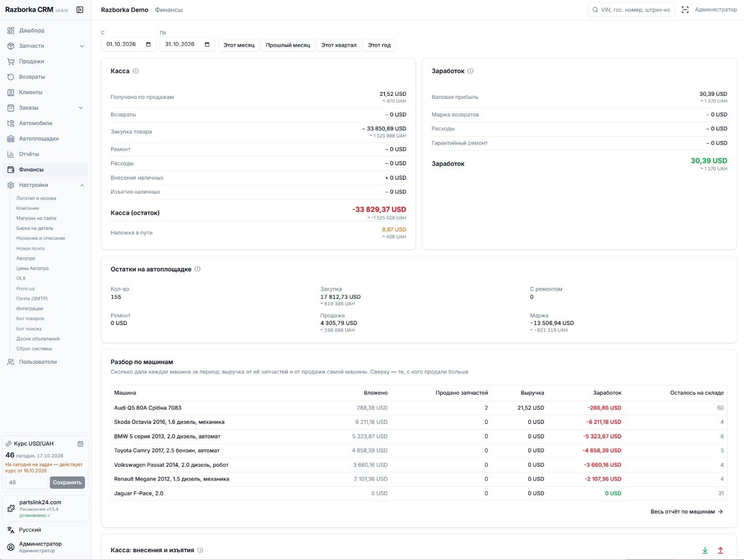Expand Заказы submenu chevron
744x560 pixels.
[x=81, y=108]
